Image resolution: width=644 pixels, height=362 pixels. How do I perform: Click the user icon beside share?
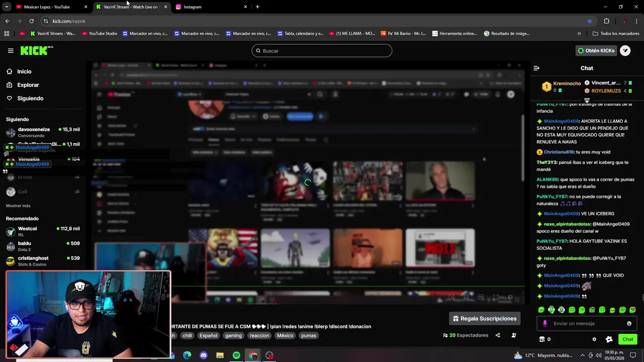(514, 335)
